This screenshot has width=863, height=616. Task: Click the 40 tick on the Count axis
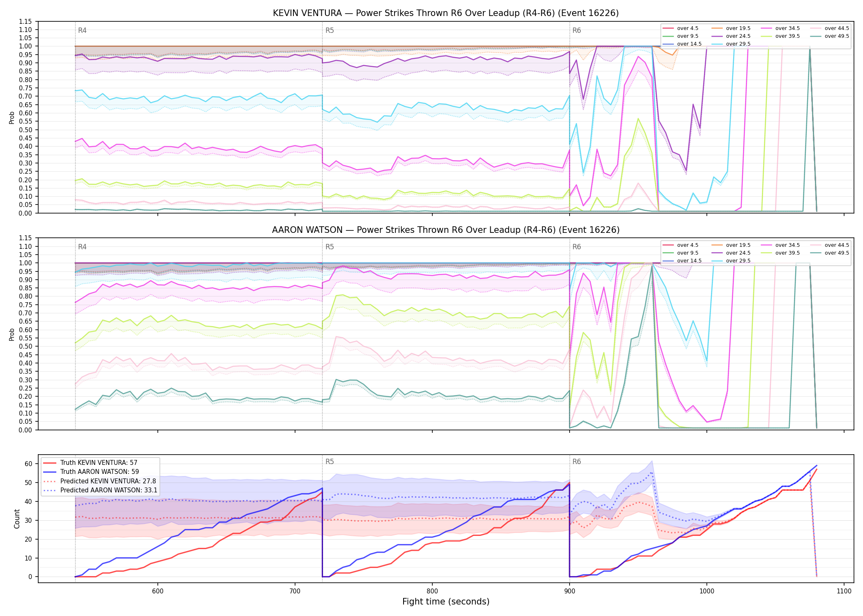(28, 501)
